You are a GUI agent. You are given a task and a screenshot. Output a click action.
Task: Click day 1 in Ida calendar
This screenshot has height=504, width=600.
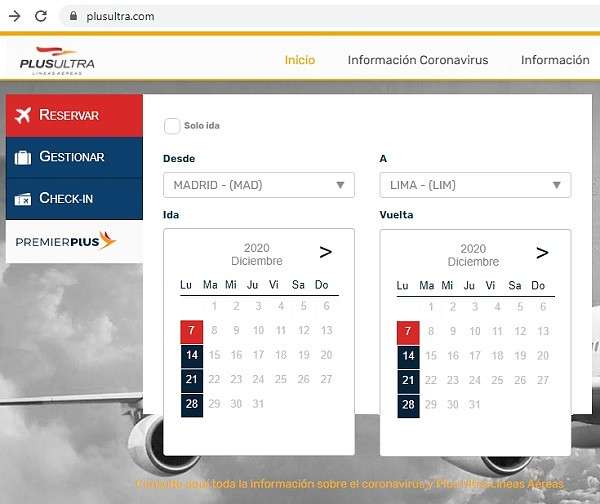[x=214, y=306]
